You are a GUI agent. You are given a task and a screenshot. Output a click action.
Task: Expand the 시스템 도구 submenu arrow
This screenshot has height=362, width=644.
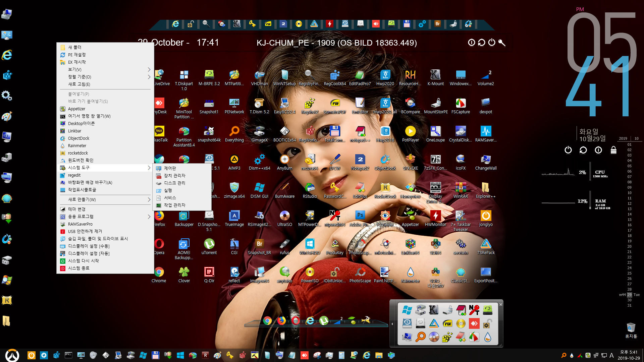(x=149, y=168)
